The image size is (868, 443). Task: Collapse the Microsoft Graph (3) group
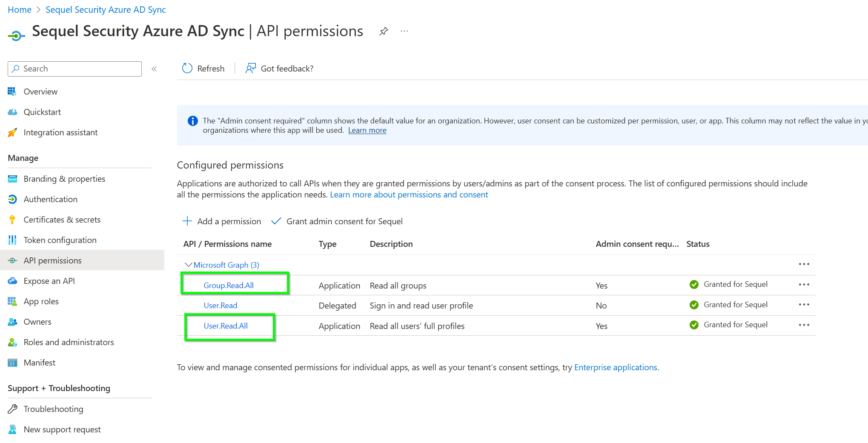(x=188, y=265)
